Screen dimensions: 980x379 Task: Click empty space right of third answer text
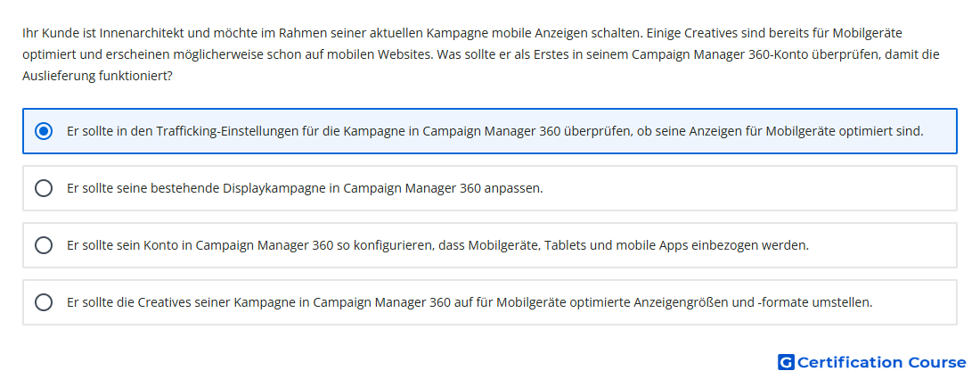pyautogui.click(x=881, y=245)
